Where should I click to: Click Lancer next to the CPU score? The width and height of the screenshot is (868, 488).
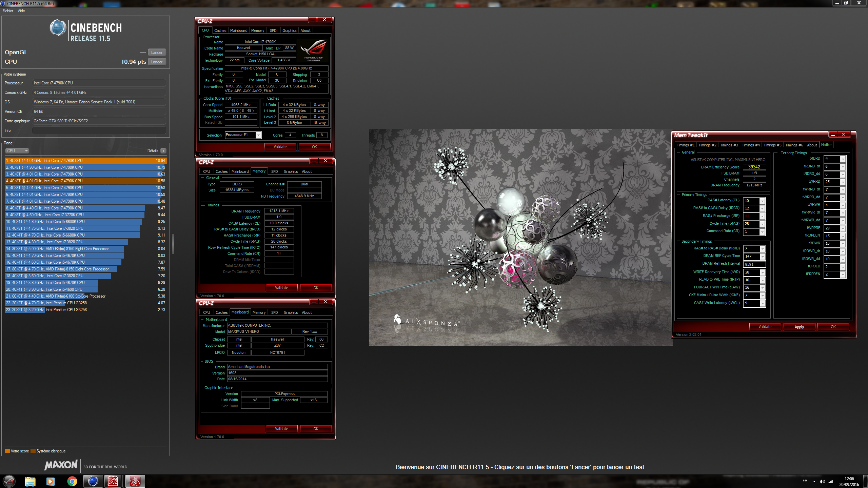click(157, 62)
